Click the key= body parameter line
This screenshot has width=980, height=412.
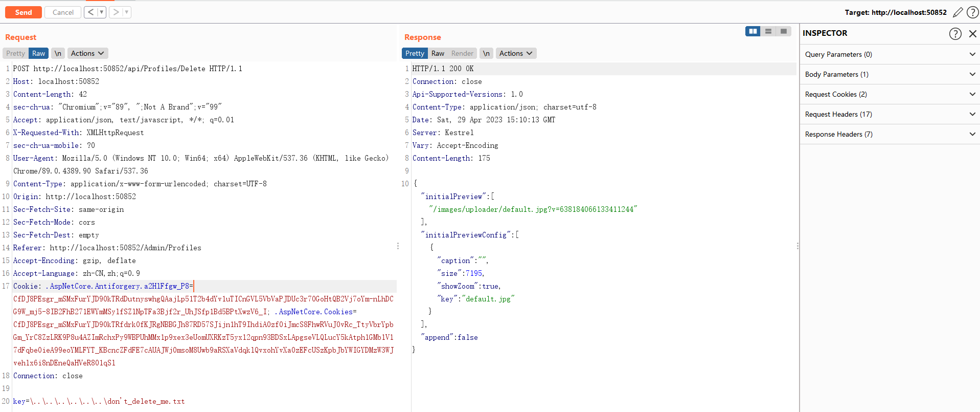(99, 401)
